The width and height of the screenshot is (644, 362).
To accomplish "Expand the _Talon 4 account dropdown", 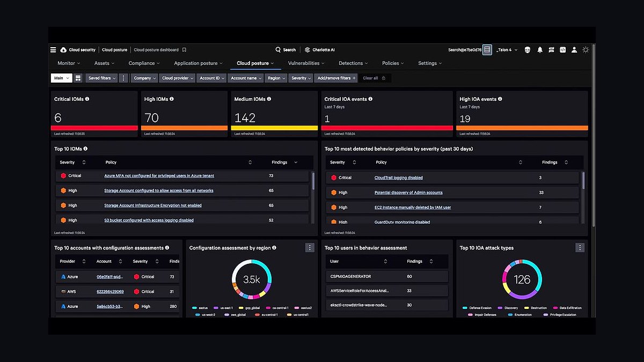I will [x=507, y=50].
